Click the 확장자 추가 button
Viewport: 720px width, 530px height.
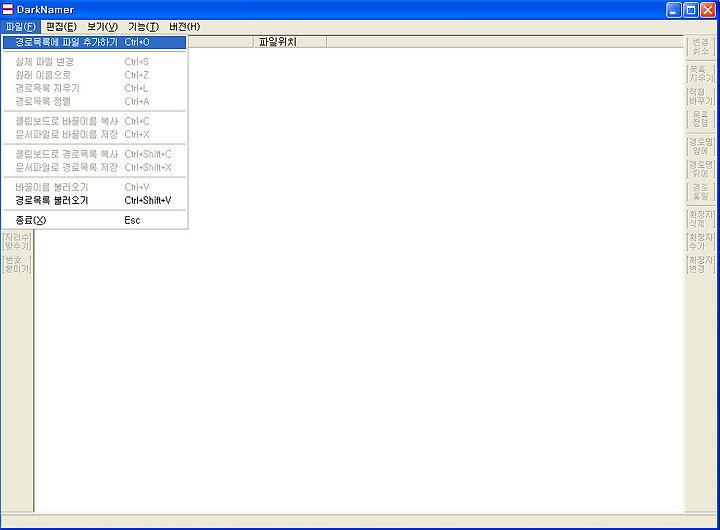(700, 242)
